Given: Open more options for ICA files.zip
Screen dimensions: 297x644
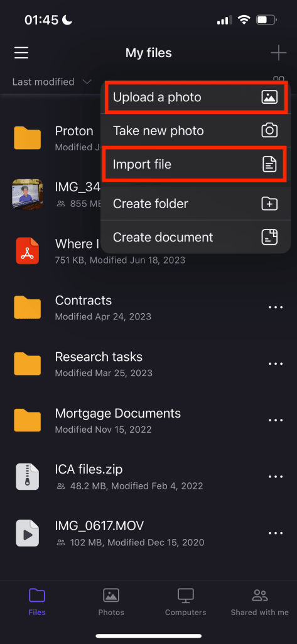Looking at the screenshot, I should pyautogui.click(x=276, y=477).
